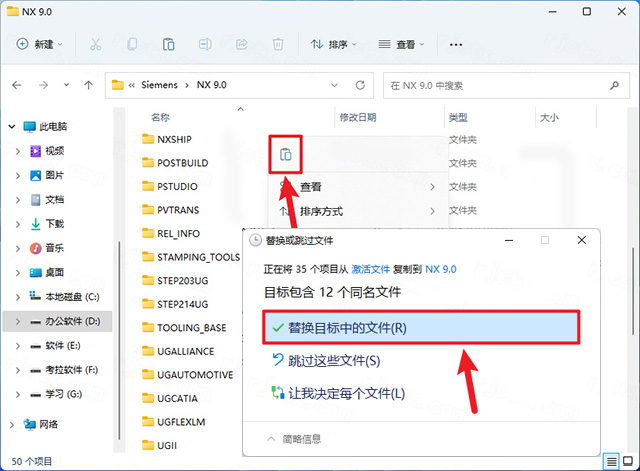Click Siemens in the address path
The image size is (640, 471).
[159, 85]
